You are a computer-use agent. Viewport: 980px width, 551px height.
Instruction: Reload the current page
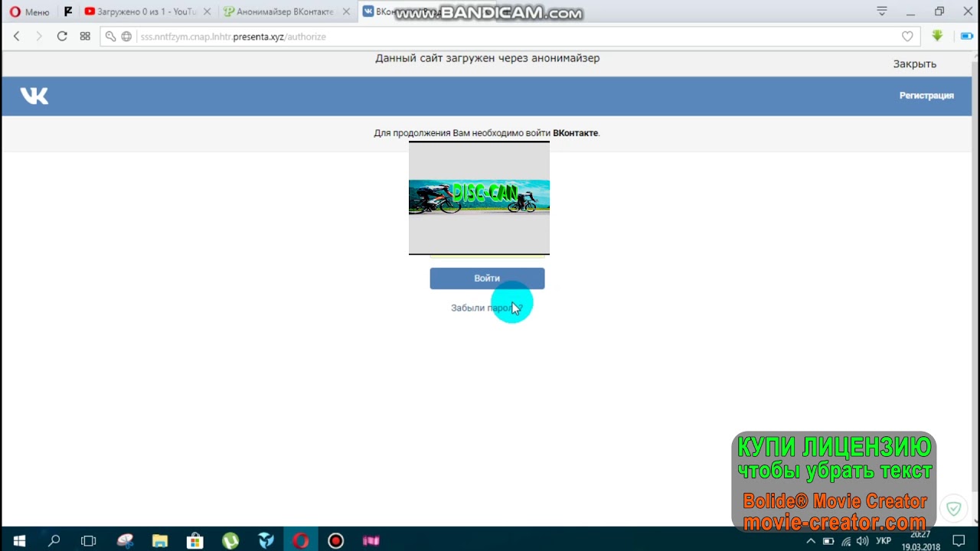click(x=62, y=36)
